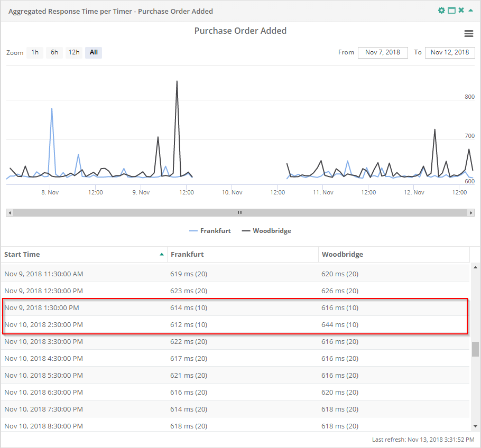Select the 1h zoom button
Screen dimensions: 481x448
click(x=34, y=52)
